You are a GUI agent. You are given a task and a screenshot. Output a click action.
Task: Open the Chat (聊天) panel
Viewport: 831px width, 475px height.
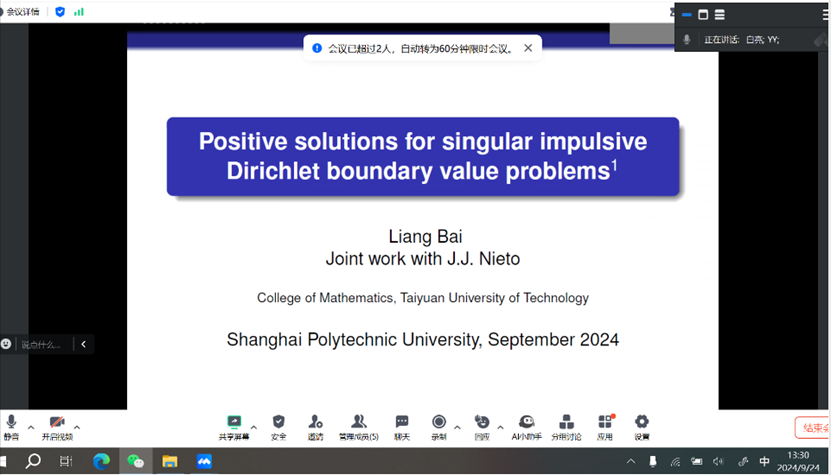[402, 424]
